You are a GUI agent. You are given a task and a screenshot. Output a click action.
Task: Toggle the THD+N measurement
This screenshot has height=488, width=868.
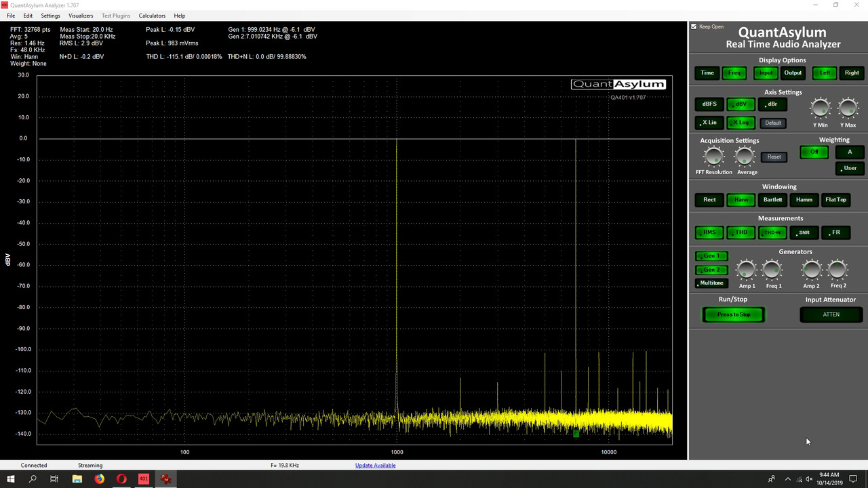click(772, 232)
